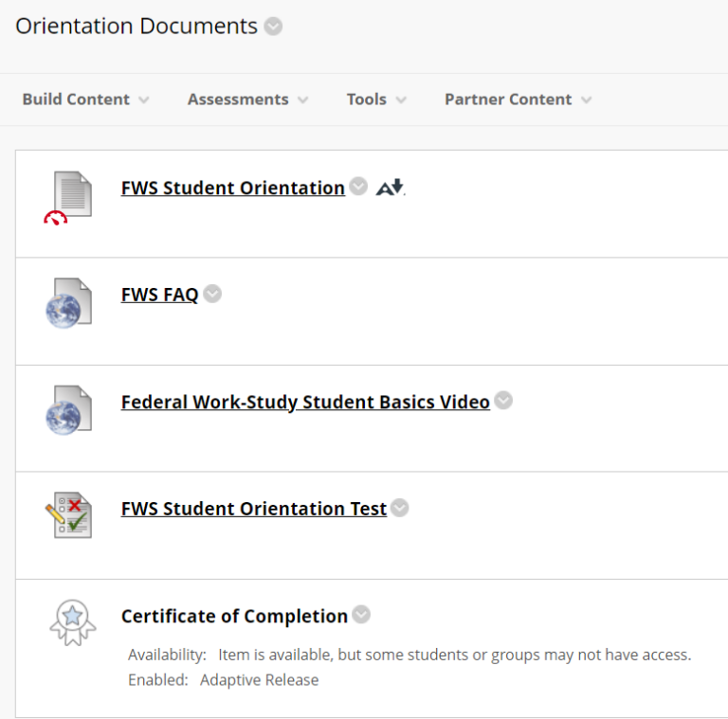The image size is (728, 719).
Task: Click the test checklist icon
Action: click(69, 516)
